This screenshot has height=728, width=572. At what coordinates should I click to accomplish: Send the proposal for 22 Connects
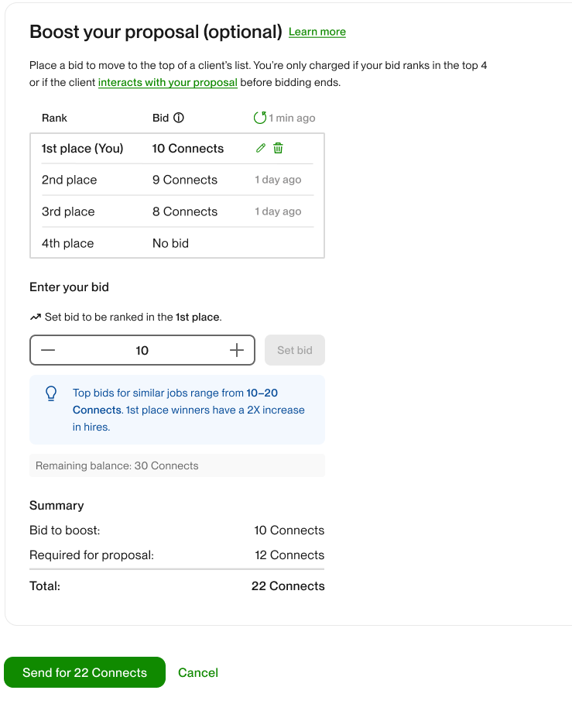point(84,672)
